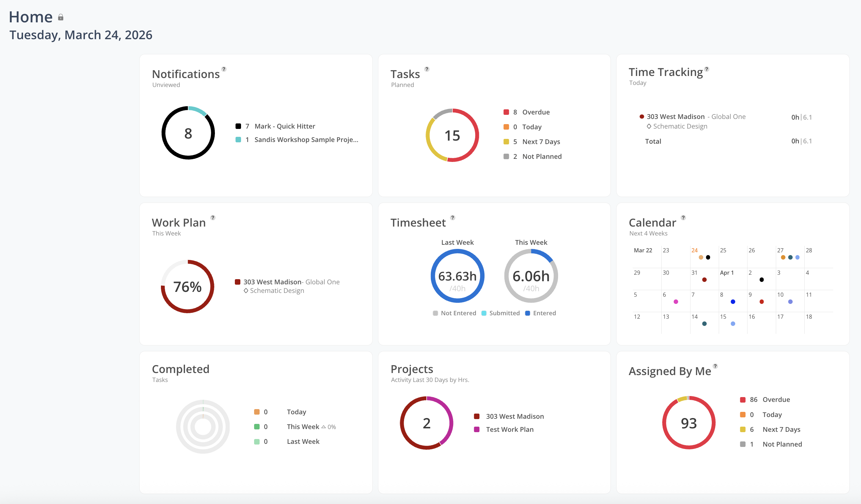Image resolution: width=861 pixels, height=504 pixels.
Task: Click the Tasks widget help icon
Action: click(427, 69)
